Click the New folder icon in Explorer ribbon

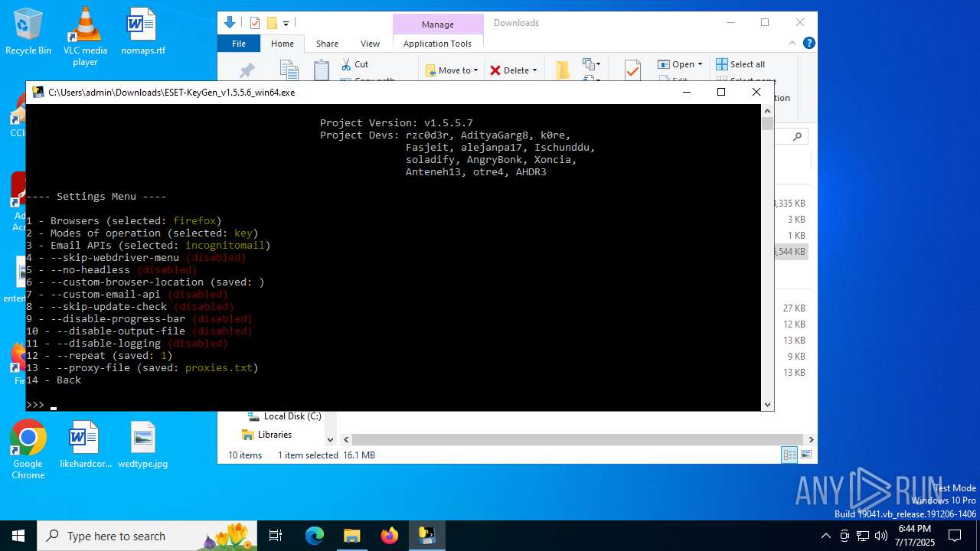pos(563,70)
